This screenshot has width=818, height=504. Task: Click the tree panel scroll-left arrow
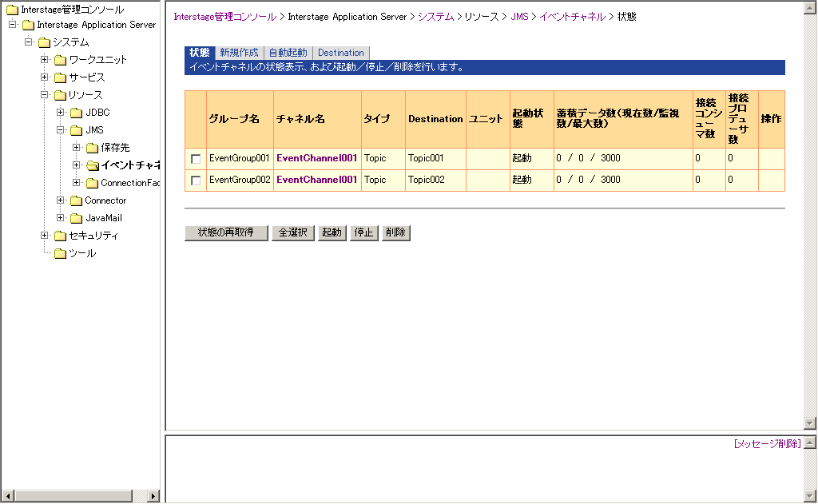coord(7,496)
